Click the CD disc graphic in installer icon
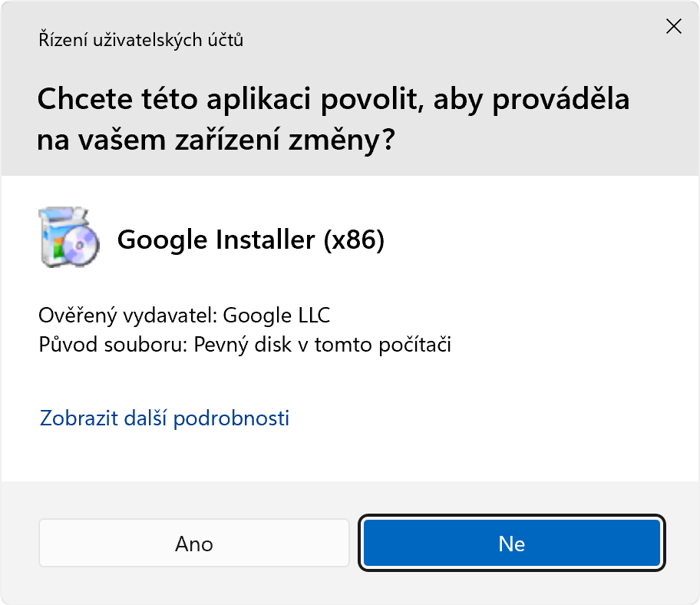 click(x=79, y=246)
